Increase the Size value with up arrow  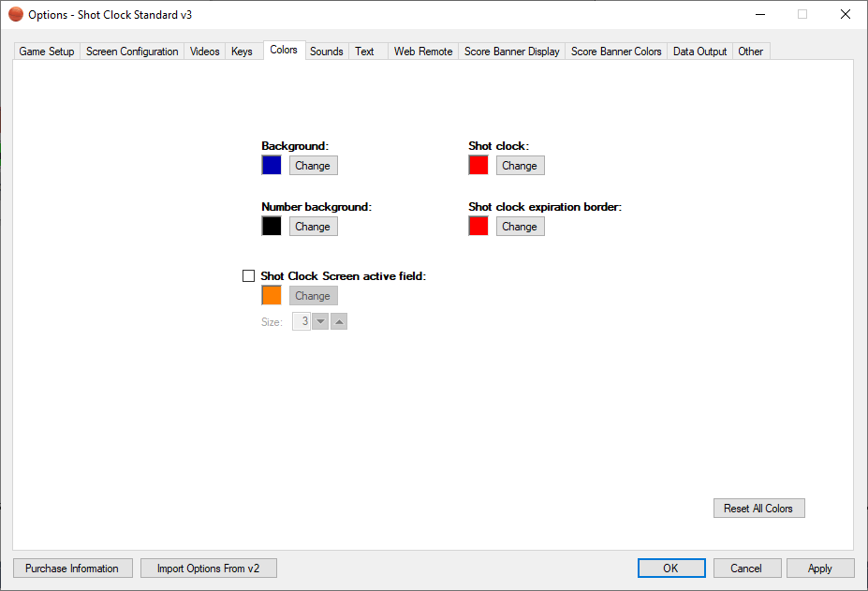point(339,322)
